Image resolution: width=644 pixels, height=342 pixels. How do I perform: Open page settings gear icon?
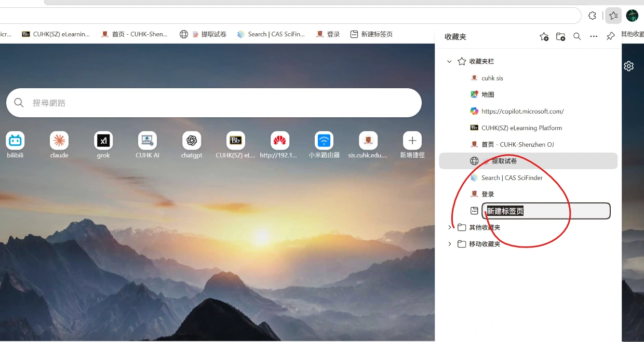[629, 66]
